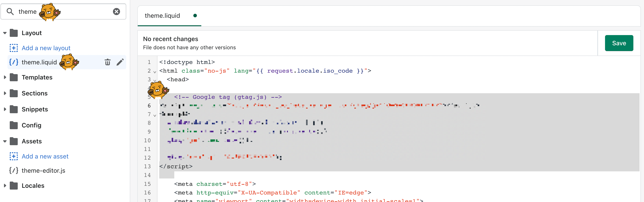Select the Templates folder label

click(x=37, y=77)
